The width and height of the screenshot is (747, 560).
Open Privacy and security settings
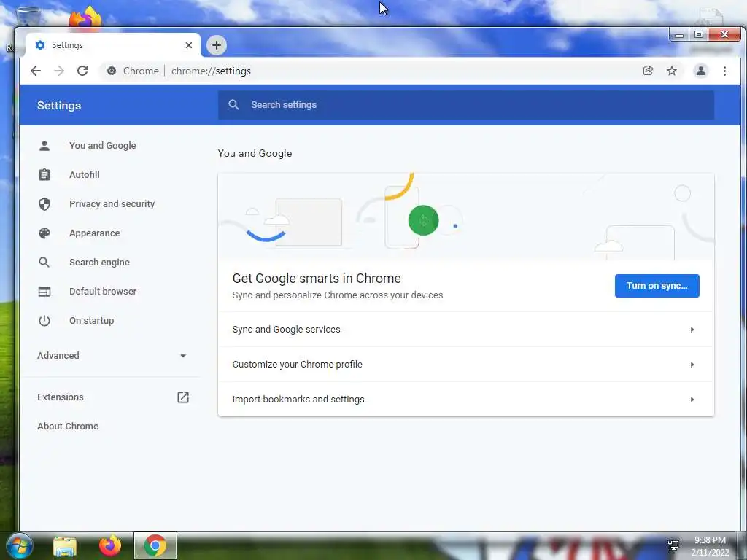[112, 204]
